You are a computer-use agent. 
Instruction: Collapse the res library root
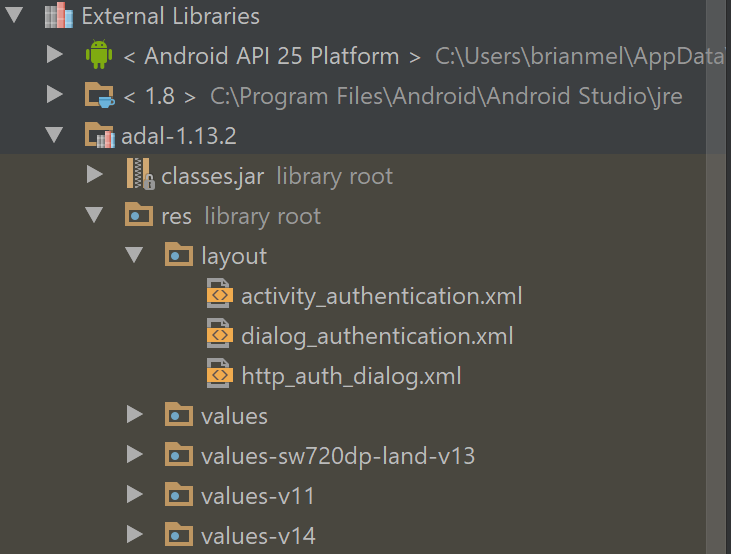point(95,215)
